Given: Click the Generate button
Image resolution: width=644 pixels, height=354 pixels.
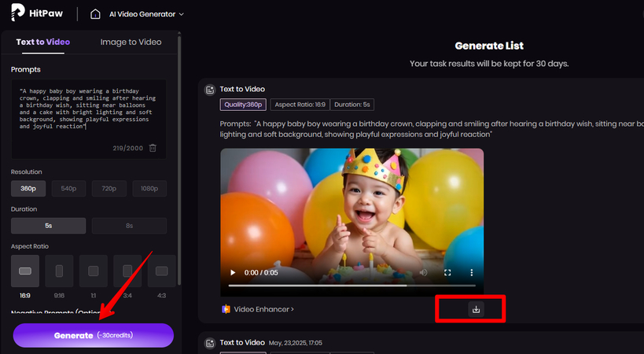Looking at the screenshot, I should [x=94, y=335].
